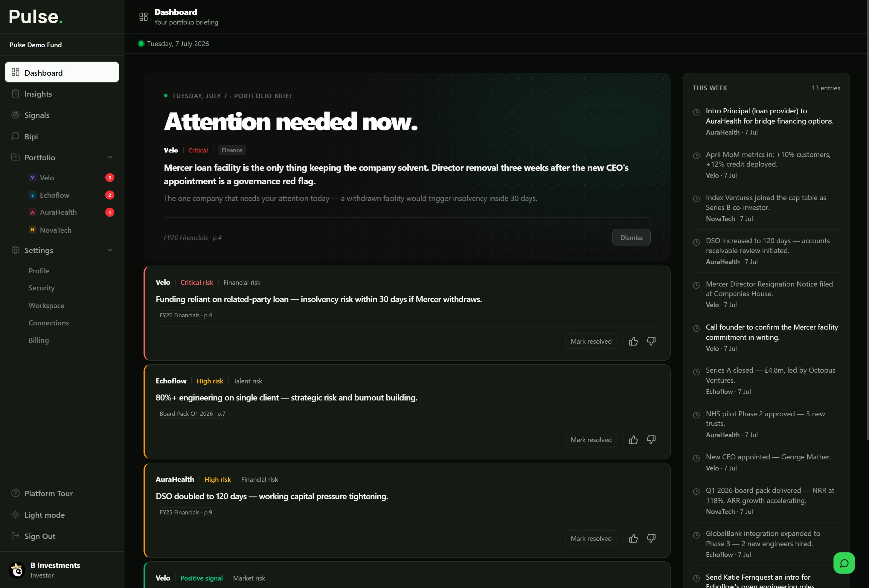Click the Platform Tour help icon

click(x=15, y=493)
